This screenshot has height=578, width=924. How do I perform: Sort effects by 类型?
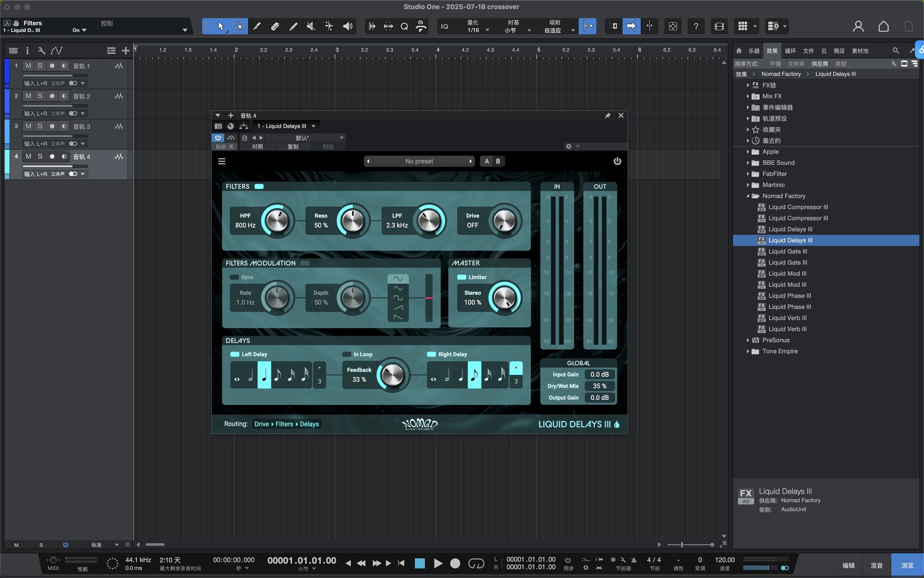click(x=840, y=64)
